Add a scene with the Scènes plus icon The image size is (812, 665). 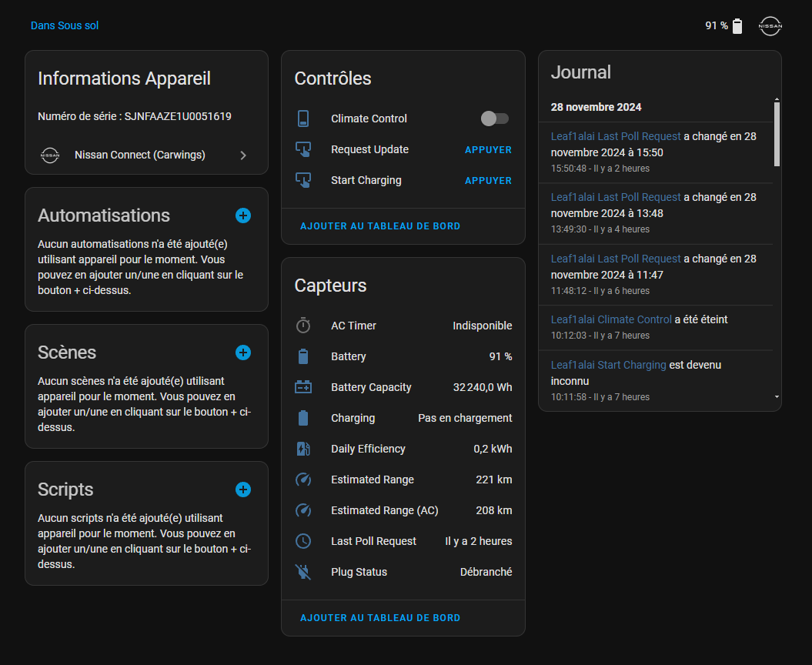(x=243, y=353)
